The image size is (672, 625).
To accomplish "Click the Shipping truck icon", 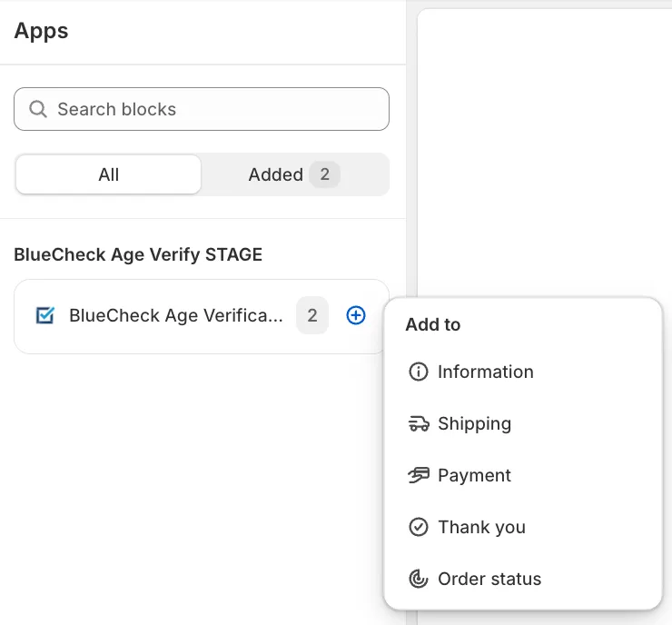I will pos(419,423).
